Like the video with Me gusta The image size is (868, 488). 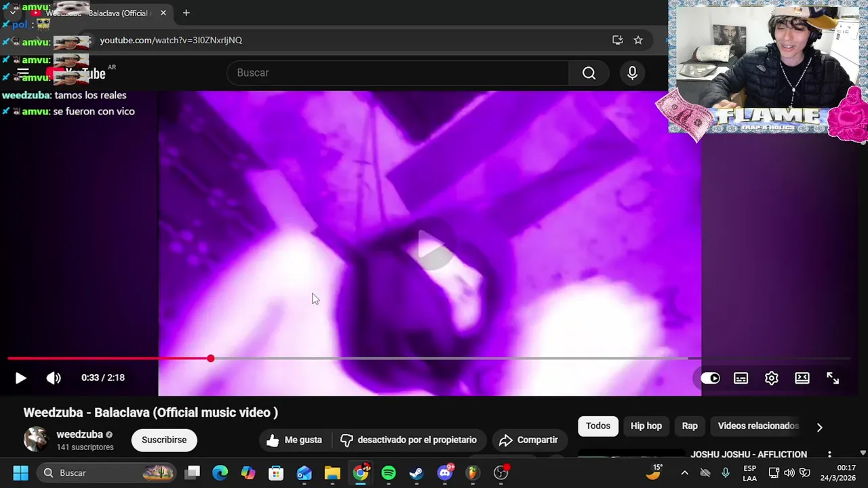tap(294, 440)
